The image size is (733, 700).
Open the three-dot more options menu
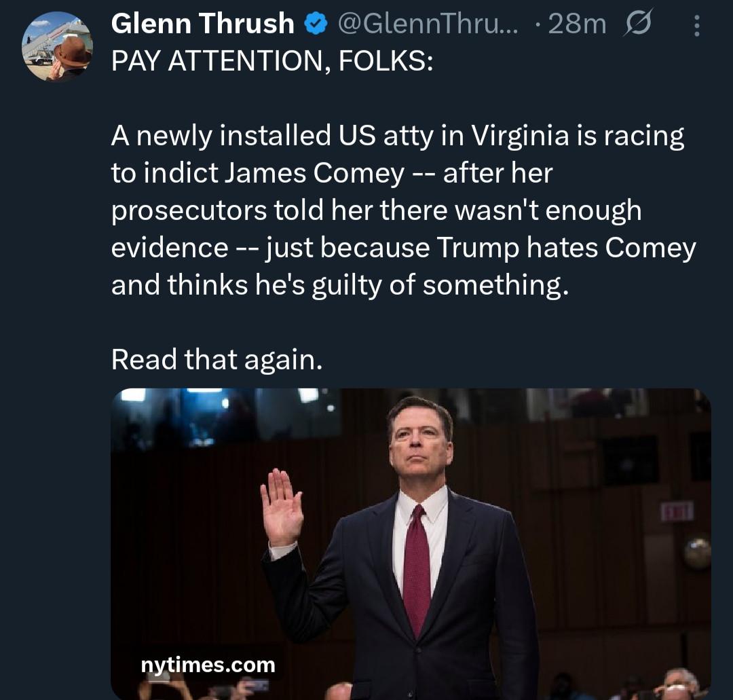[696, 26]
